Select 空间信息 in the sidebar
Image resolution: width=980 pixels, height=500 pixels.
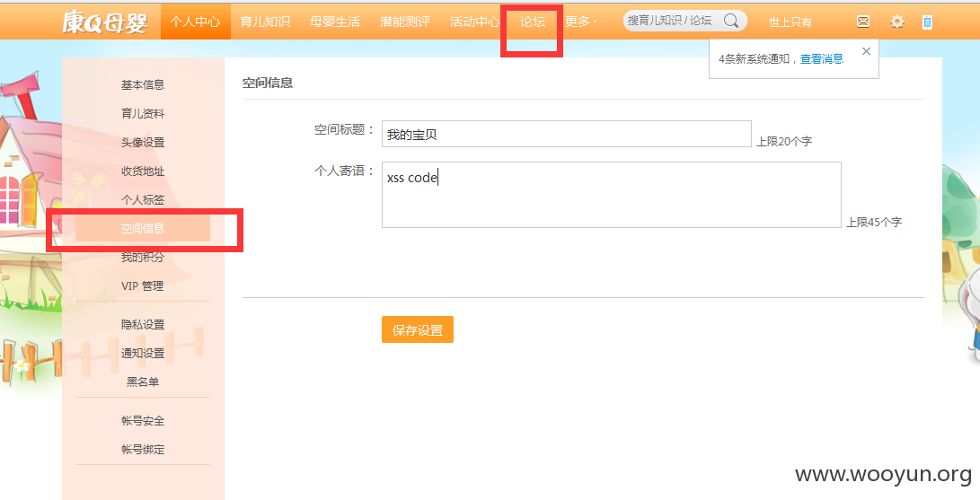(x=143, y=229)
